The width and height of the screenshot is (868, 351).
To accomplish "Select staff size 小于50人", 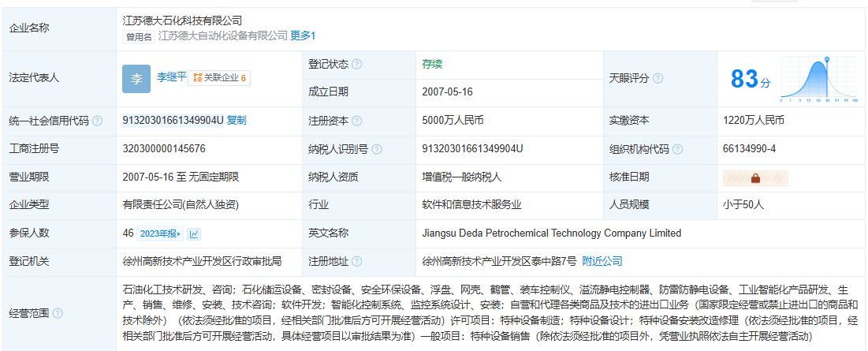I will pos(743,205).
